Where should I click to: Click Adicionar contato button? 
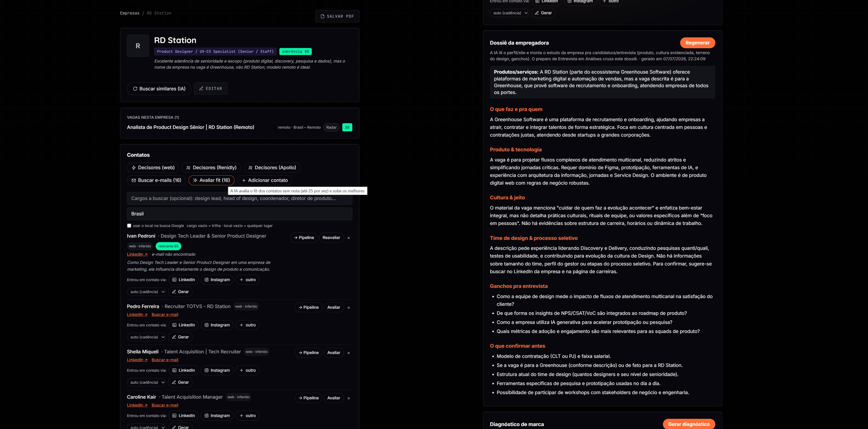(x=264, y=181)
